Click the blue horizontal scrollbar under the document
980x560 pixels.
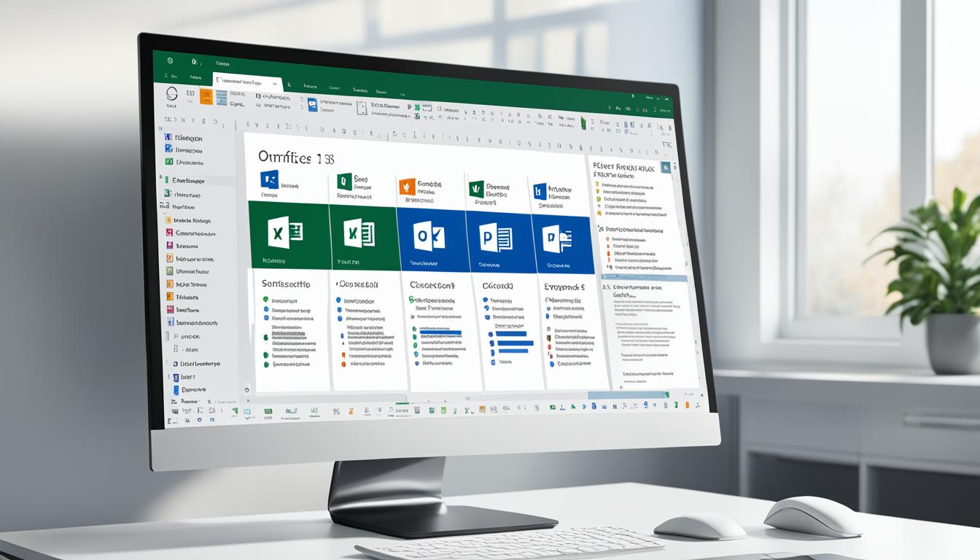coord(627,394)
